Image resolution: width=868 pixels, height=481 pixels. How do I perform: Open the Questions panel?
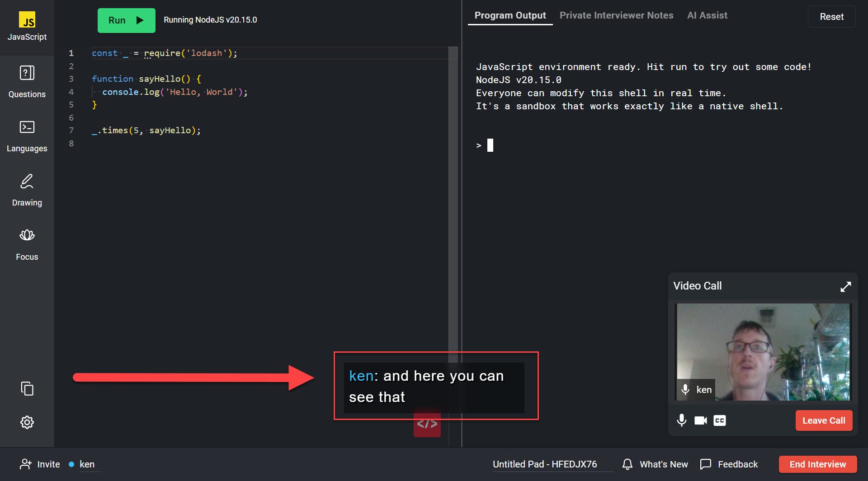tap(27, 81)
